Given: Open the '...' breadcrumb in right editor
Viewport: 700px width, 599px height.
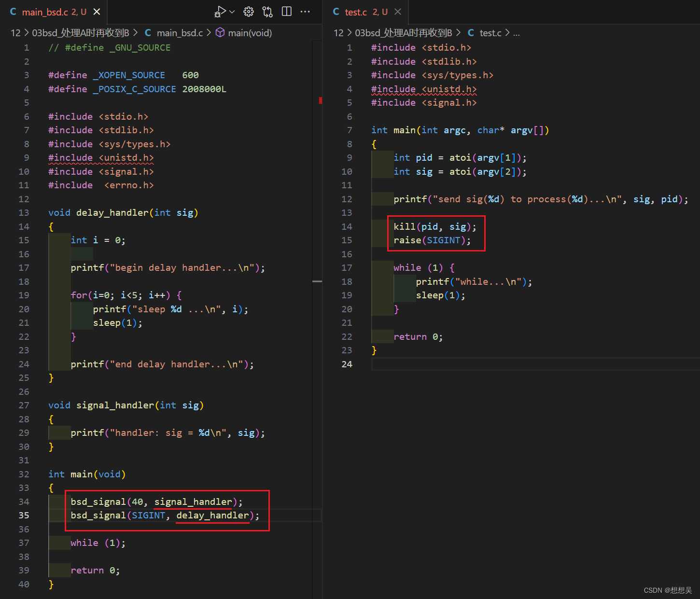Looking at the screenshot, I should click(x=517, y=33).
